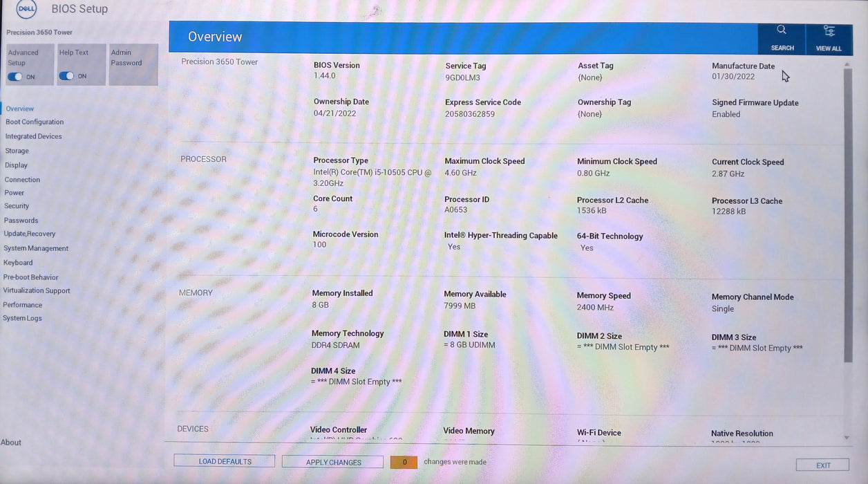The image size is (868, 484).
Task: Go to Display settings
Action: 16,165
